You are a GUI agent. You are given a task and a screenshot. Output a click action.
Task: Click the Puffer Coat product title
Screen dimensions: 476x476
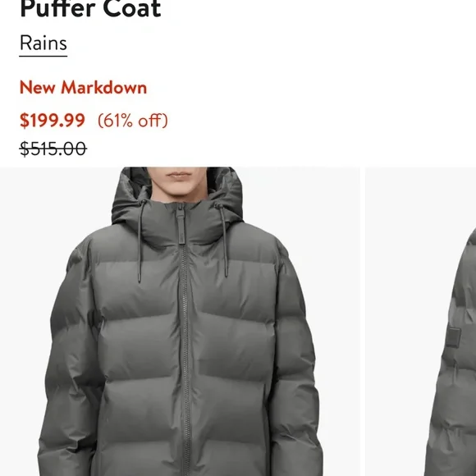(x=90, y=9)
